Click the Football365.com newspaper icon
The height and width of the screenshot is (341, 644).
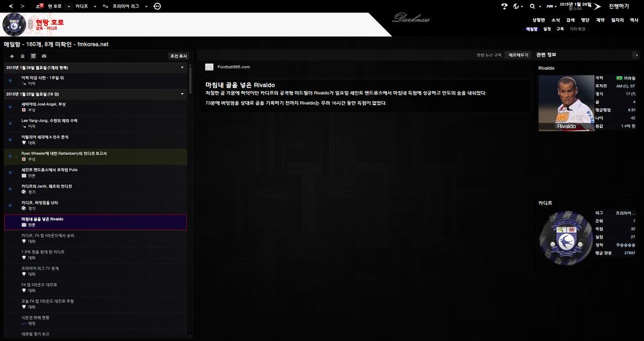click(x=209, y=67)
